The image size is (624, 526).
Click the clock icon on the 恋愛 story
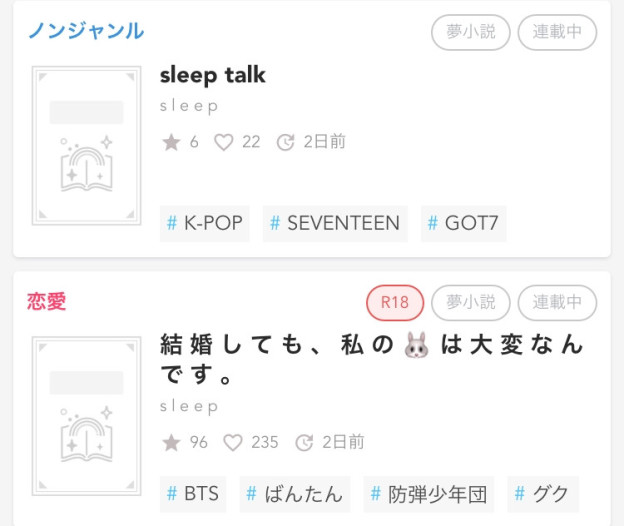(x=304, y=442)
